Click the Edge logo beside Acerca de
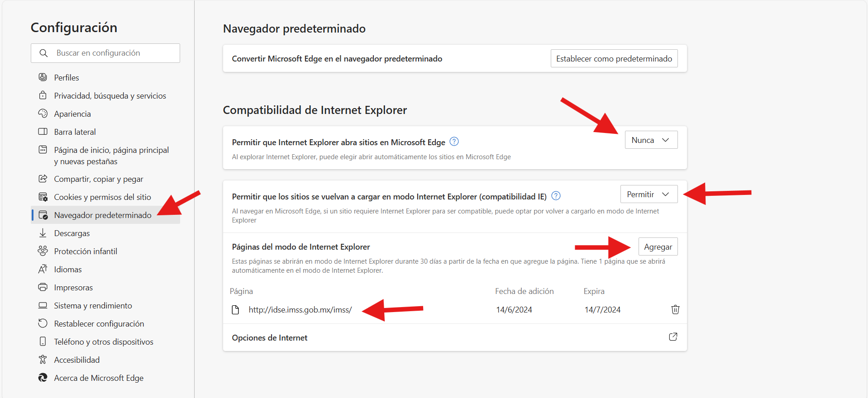This screenshot has height=398, width=868. (43, 378)
